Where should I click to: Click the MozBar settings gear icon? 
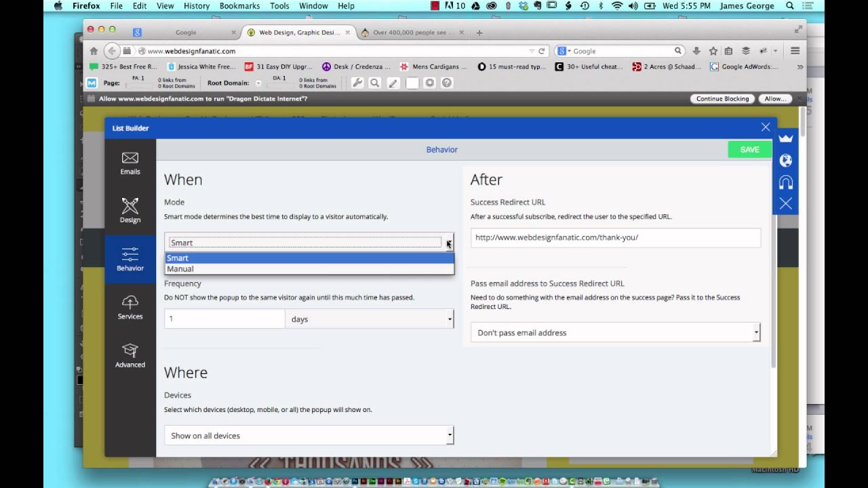pos(429,83)
